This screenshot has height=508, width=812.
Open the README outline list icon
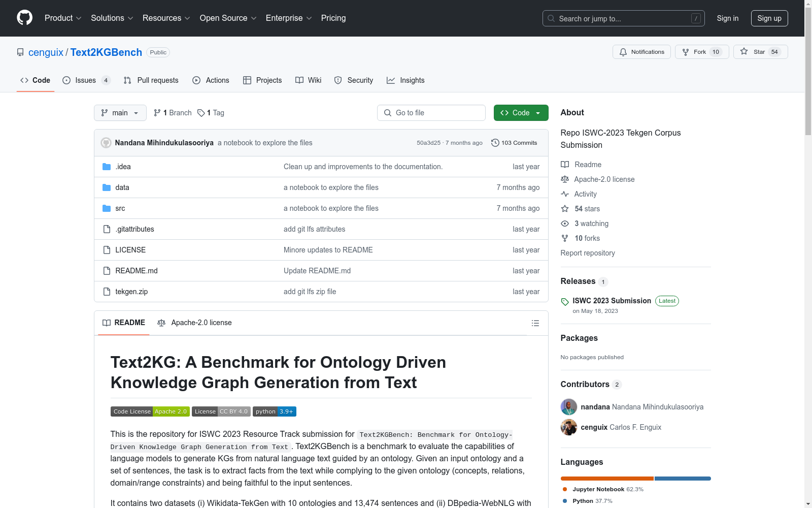point(535,323)
